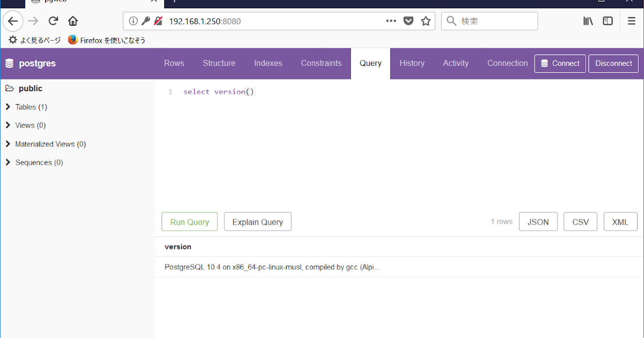
Task: Click the database icon next to postgres
Action: click(10, 63)
